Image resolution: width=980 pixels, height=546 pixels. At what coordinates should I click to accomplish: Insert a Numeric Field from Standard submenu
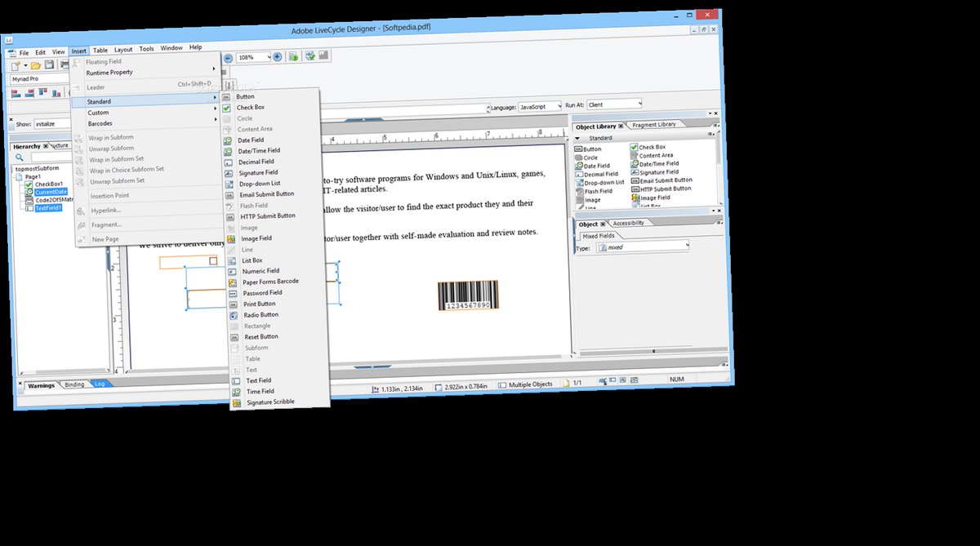coord(261,270)
